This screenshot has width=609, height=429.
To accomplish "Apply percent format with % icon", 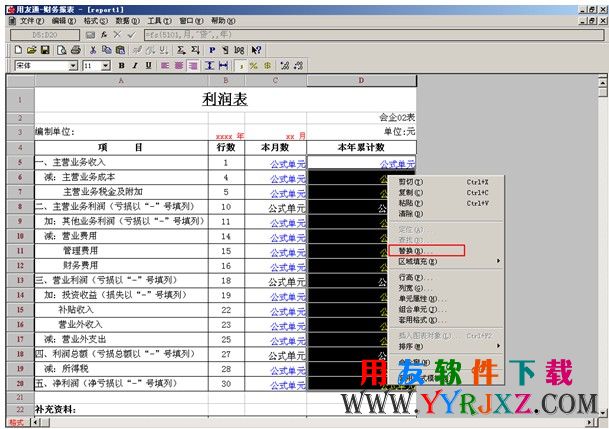I will point(254,66).
